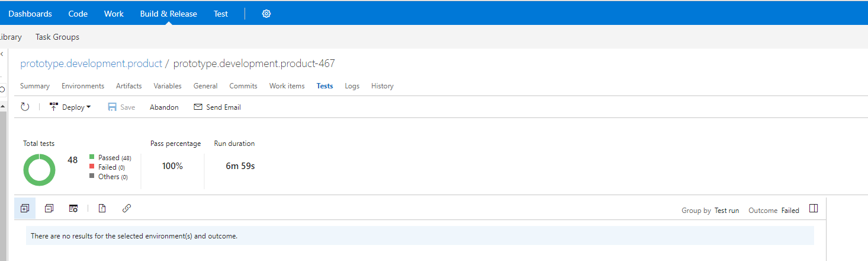
Task: Click the link icon in results toolbar
Action: point(127,208)
